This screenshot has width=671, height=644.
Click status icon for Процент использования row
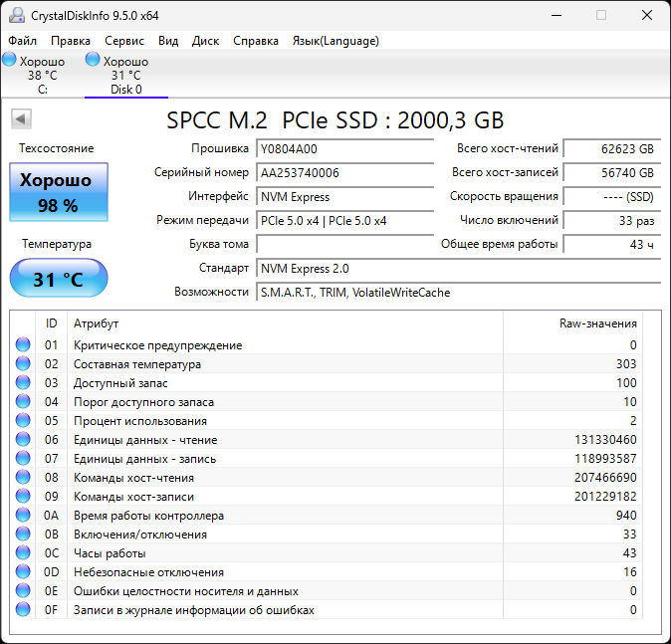(x=23, y=421)
